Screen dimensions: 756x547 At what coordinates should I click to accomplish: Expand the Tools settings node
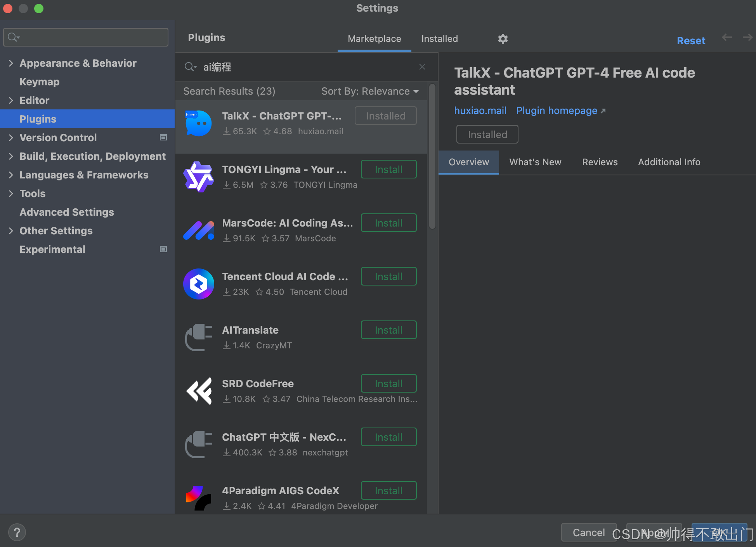point(11,193)
